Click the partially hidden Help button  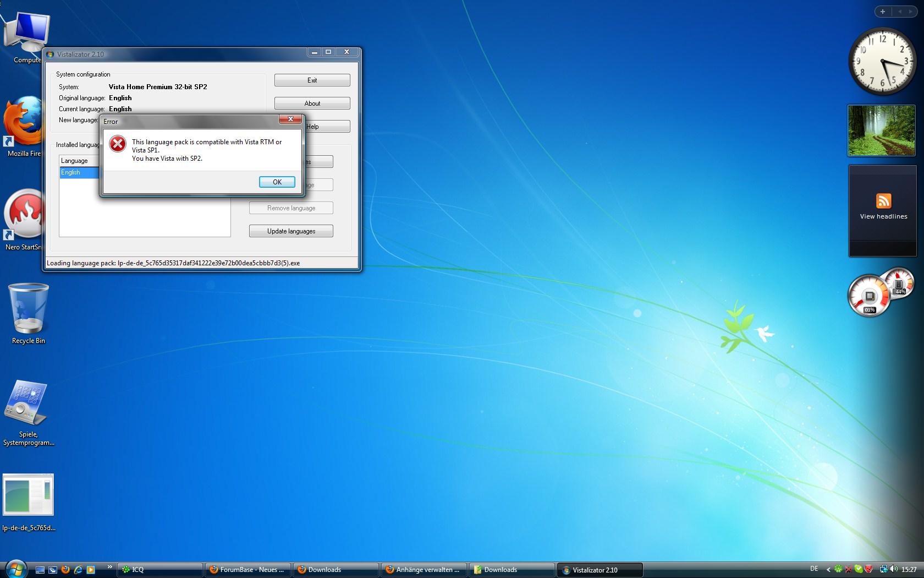click(x=327, y=127)
